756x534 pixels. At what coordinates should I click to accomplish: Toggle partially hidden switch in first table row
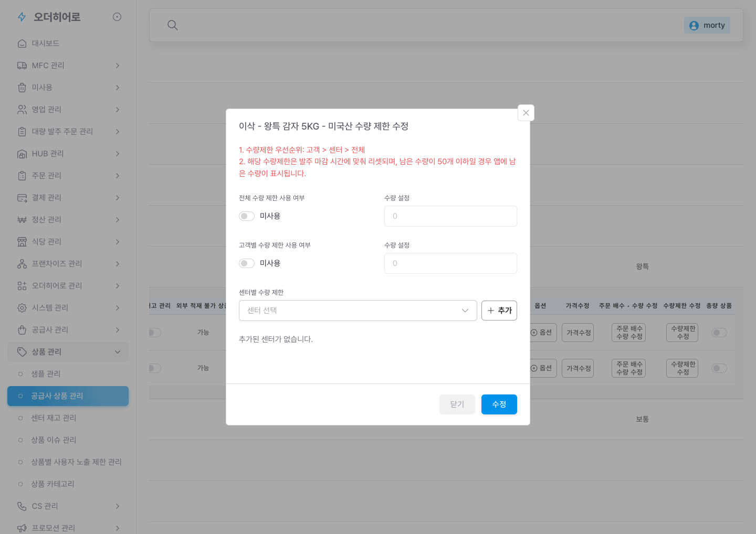coord(155,333)
